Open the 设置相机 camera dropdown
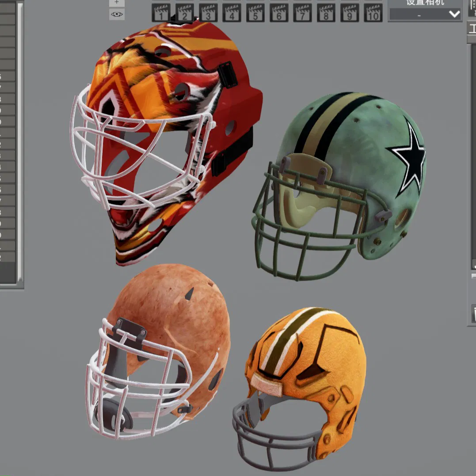Screen dimensions: 476x476 [425, 14]
